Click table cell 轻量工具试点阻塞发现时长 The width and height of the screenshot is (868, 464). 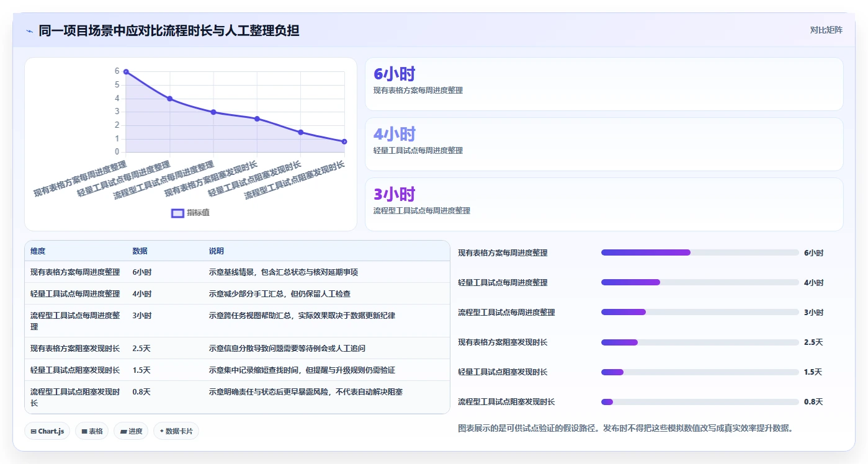click(75, 370)
